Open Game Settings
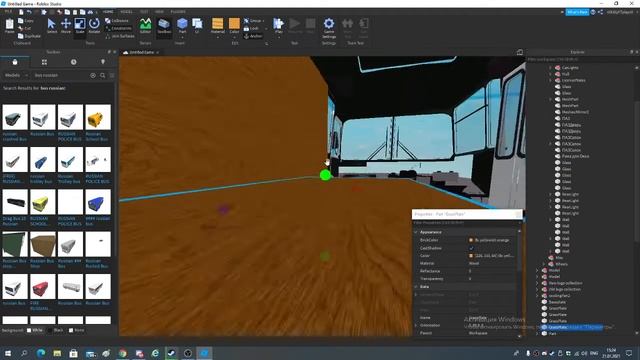The width and height of the screenshot is (640, 360). (x=329, y=28)
